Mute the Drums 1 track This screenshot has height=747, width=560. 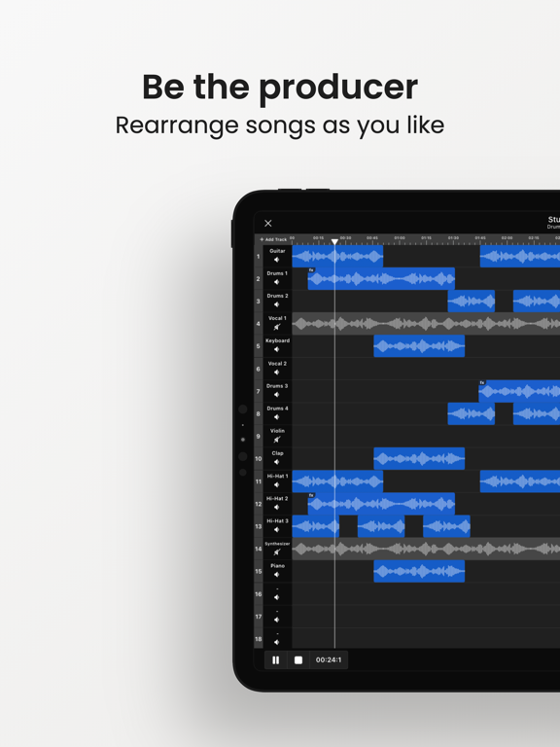point(277,282)
